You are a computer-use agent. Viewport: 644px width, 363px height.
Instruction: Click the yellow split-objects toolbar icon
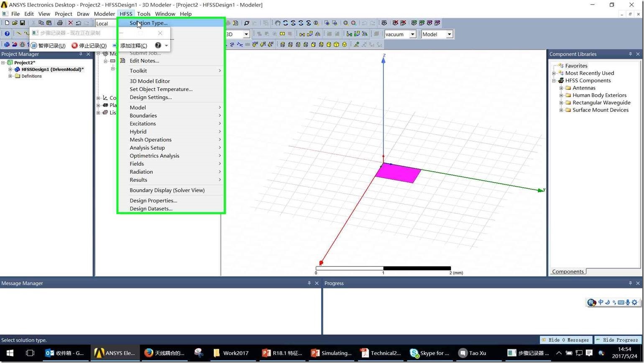point(282,34)
